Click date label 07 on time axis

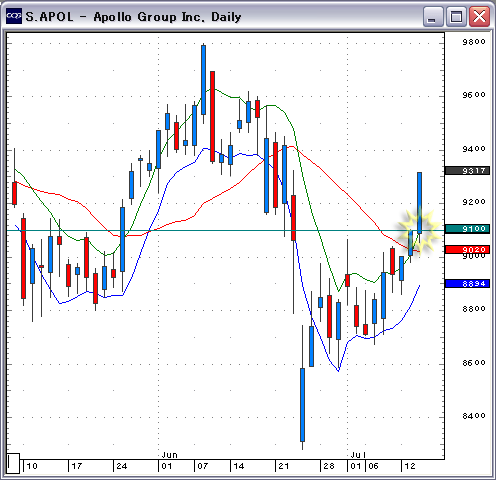(x=203, y=466)
